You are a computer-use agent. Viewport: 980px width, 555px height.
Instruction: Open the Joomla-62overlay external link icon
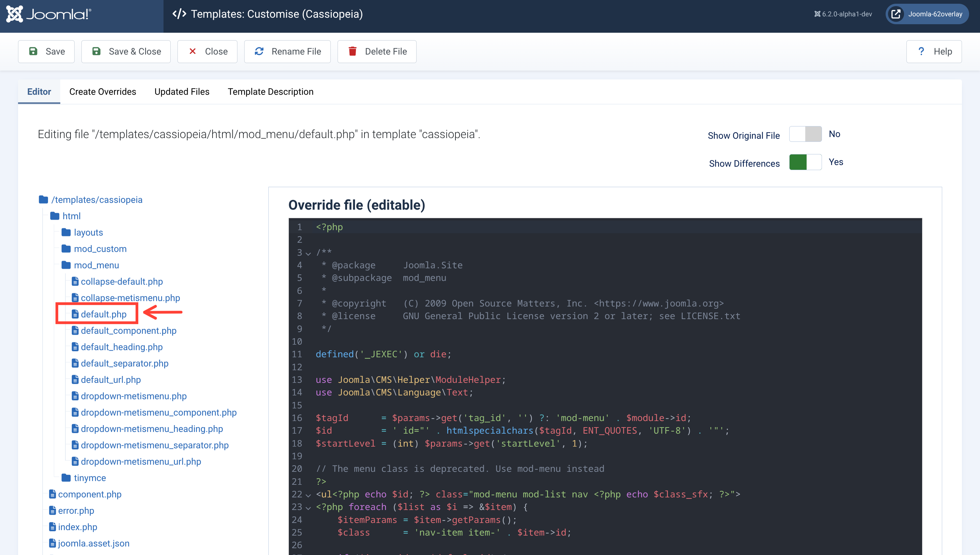[896, 14]
